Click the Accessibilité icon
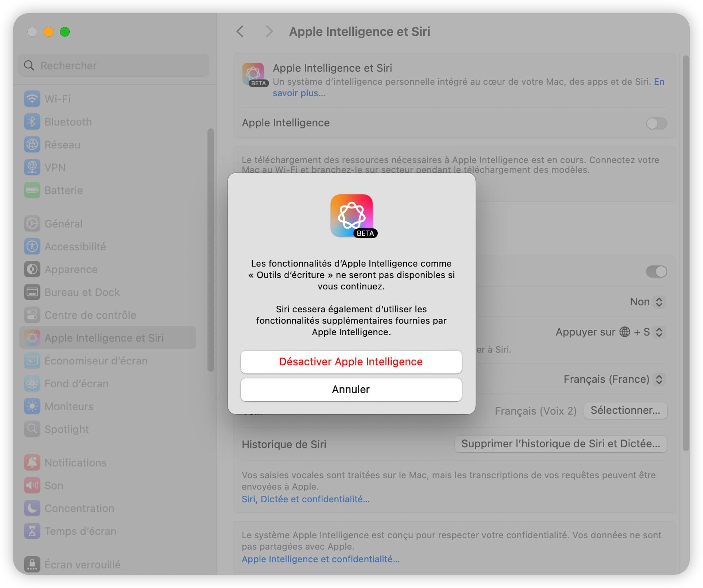Image resolution: width=703 pixels, height=588 pixels. click(32, 247)
